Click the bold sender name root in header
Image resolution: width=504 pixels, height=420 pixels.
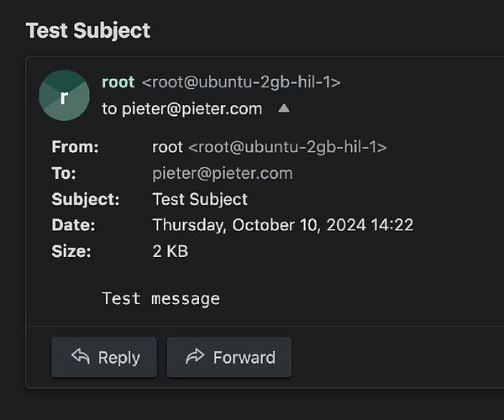click(118, 81)
